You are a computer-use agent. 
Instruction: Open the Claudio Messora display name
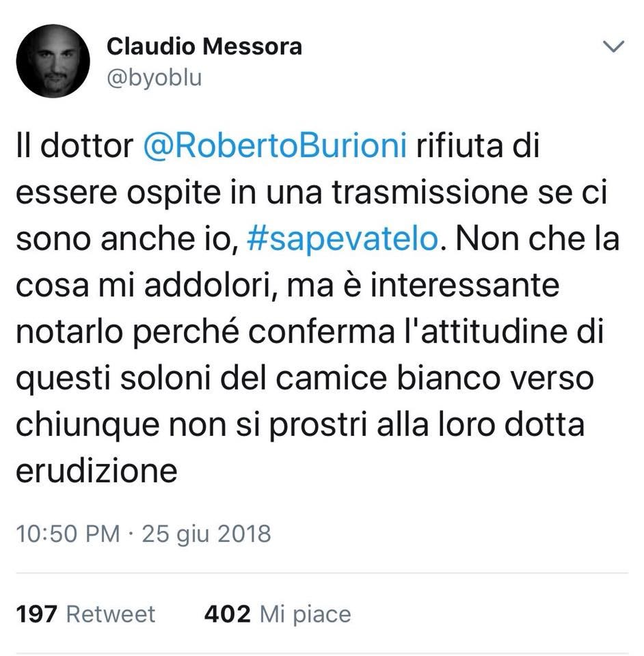[204, 46]
